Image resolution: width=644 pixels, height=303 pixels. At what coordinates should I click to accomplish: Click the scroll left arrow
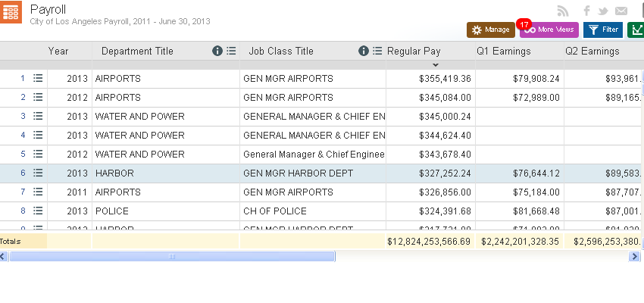pyautogui.click(x=4, y=257)
